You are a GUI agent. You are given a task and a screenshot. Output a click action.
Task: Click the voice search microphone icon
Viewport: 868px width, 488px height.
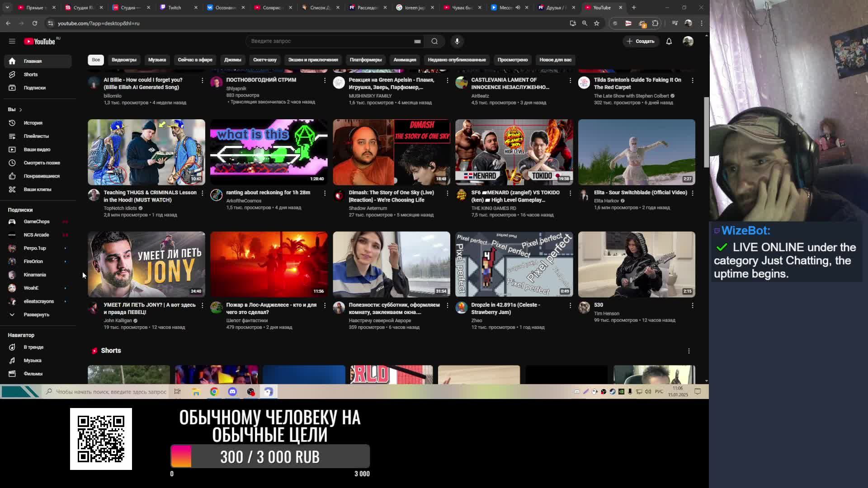click(457, 41)
